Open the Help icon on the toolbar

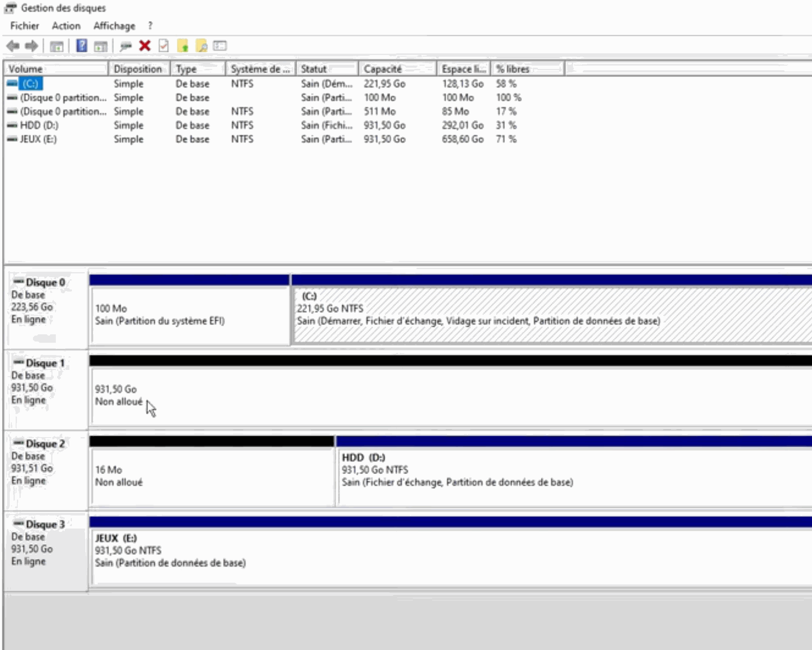click(x=81, y=46)
